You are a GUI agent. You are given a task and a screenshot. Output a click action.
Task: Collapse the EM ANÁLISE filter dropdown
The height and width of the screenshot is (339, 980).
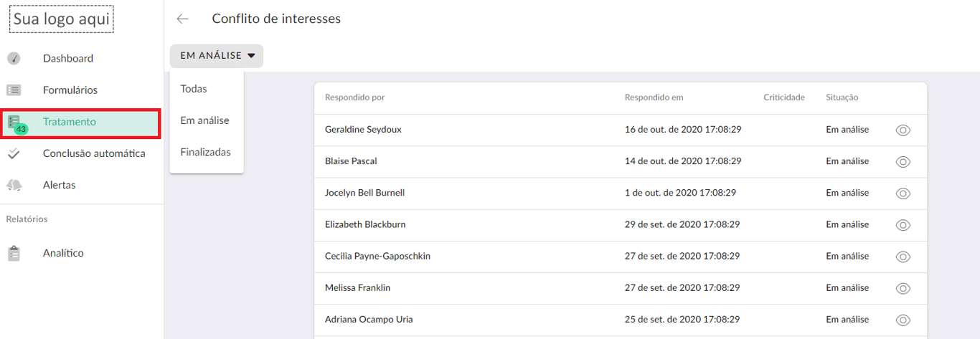tap(217, 56)
